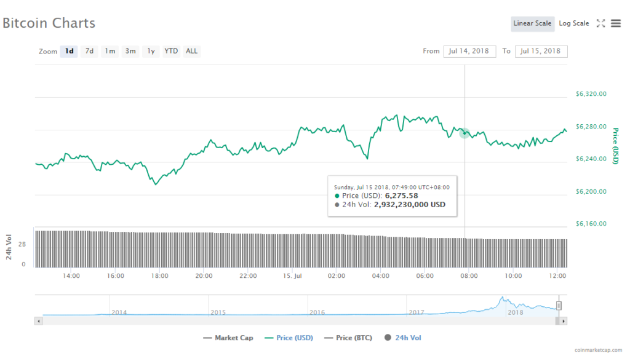Click the navigator left scroll arrow
Viewport: 630px width, 364px height.
(39, 321)
